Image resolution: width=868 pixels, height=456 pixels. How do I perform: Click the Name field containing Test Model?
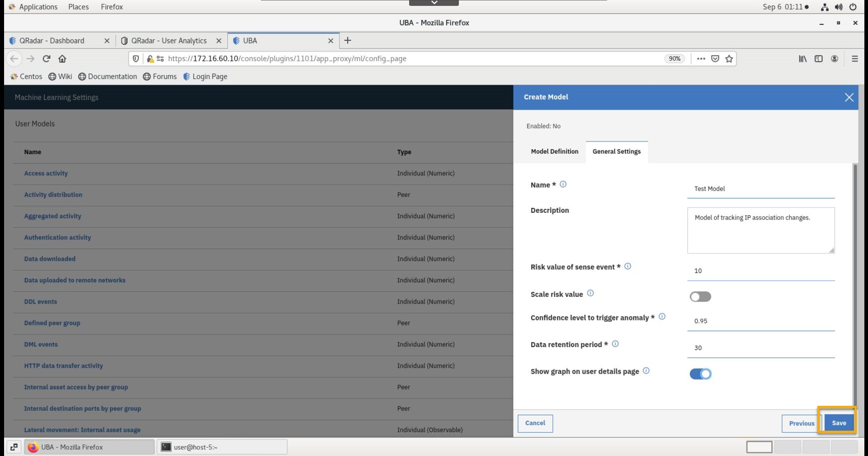coord(761,189)
